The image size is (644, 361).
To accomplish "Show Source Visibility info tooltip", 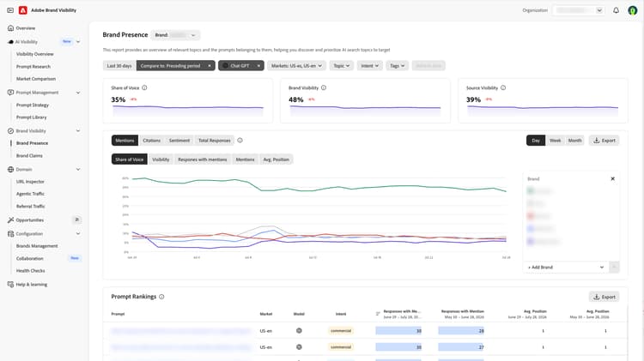I will [x=503, y=87].
